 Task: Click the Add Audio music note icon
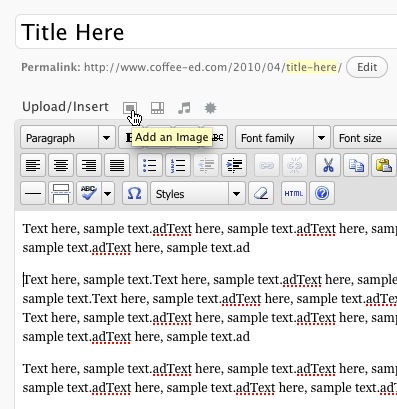click(184, 108)
